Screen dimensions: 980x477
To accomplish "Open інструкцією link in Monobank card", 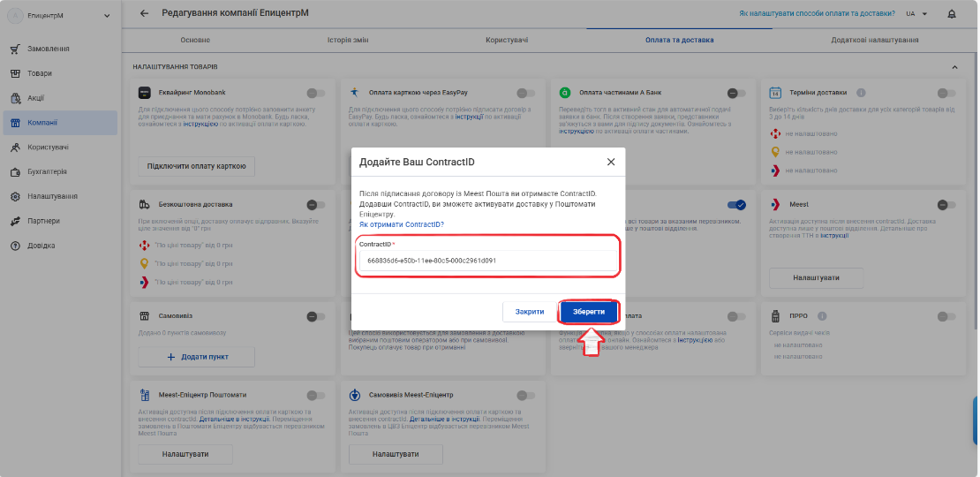I will click(200, 125).
